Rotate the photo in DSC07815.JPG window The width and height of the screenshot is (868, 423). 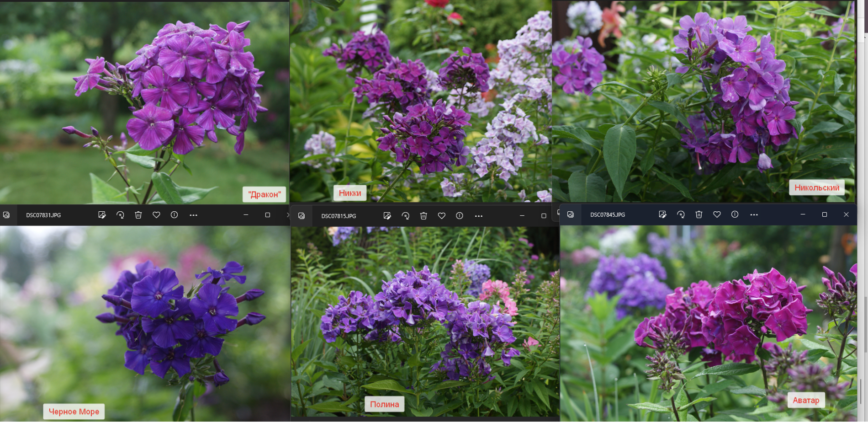[x=405, y=216]
